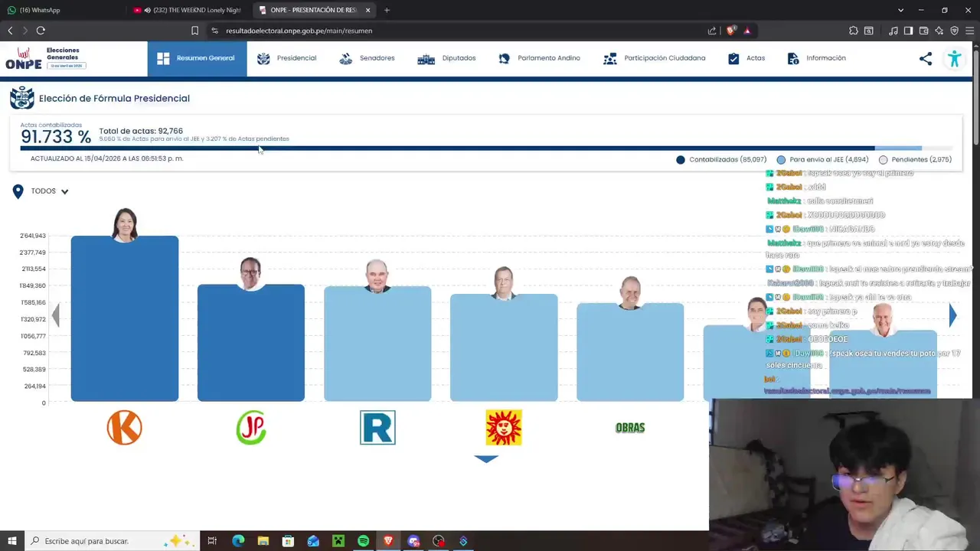This screenshot has width=980, height=551.
Task: Open the Resumen General tab
Action: point(197,58)
